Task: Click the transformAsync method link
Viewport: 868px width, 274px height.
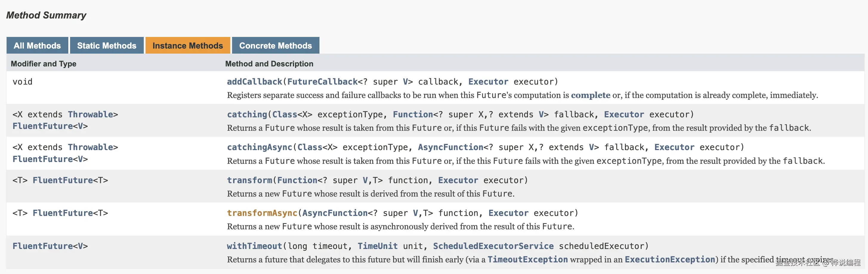Action: click(262, 213)
